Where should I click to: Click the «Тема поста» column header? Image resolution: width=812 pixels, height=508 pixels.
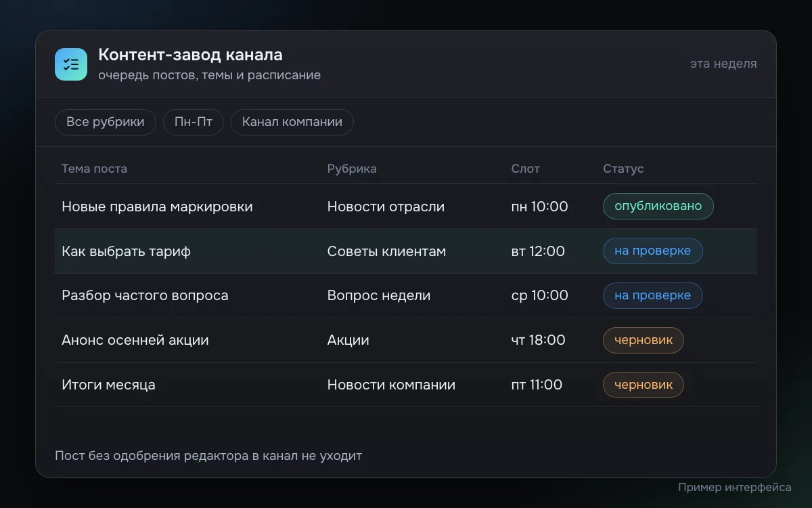94,169
